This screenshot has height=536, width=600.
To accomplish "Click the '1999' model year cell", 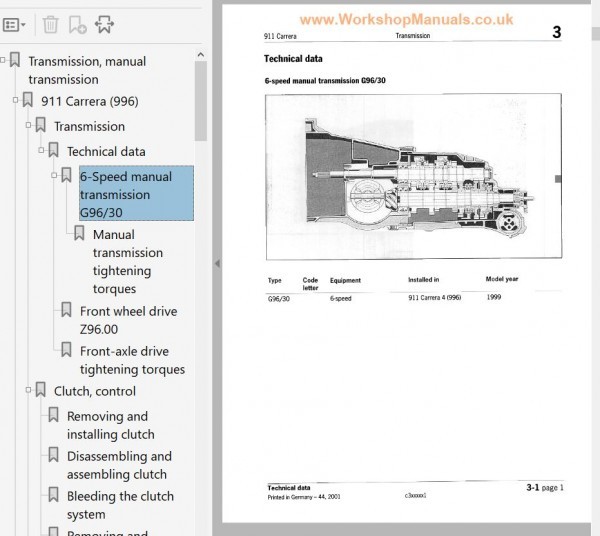I will [x=494, y=297].
